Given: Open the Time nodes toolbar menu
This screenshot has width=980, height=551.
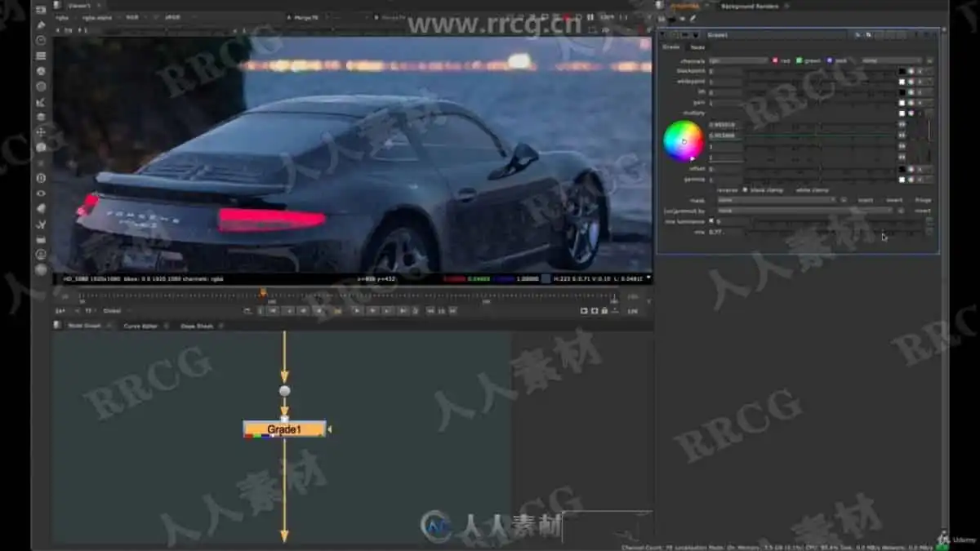Looking at the screenshot, I should click(x=41, y=41).
